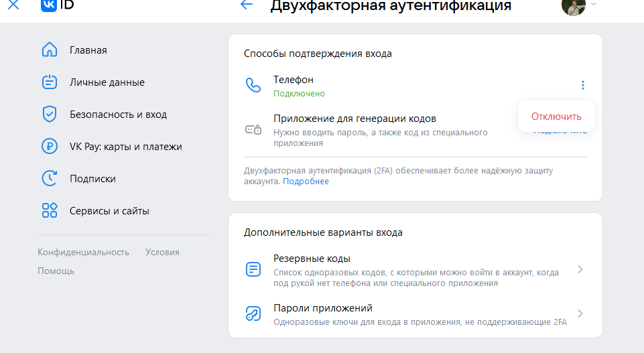Open the Конфиденциальность link

83,253
